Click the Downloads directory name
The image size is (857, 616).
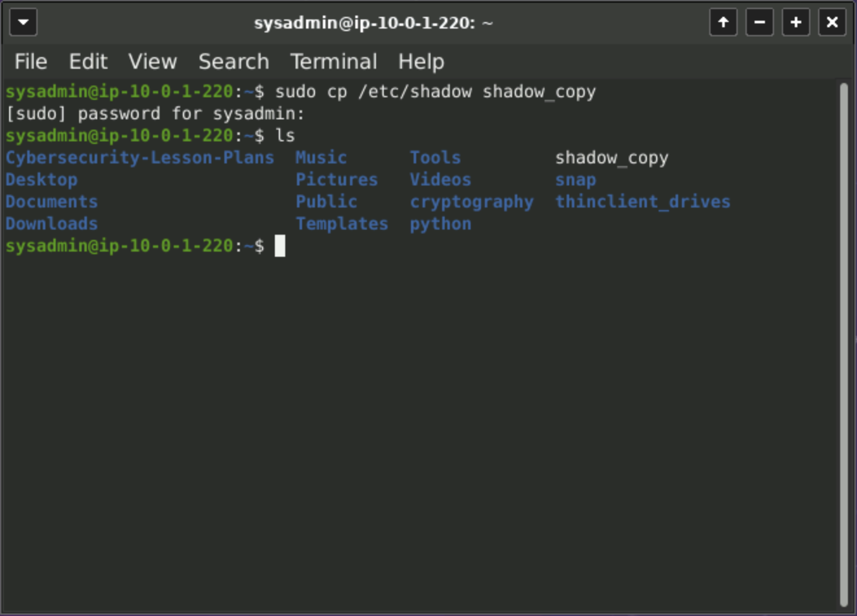(x=52, y=224)
